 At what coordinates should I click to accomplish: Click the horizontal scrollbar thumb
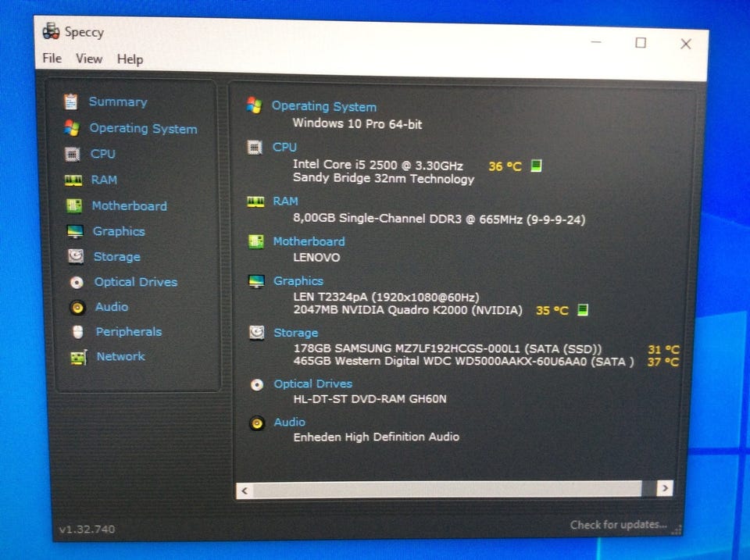[x=447, y=489]
